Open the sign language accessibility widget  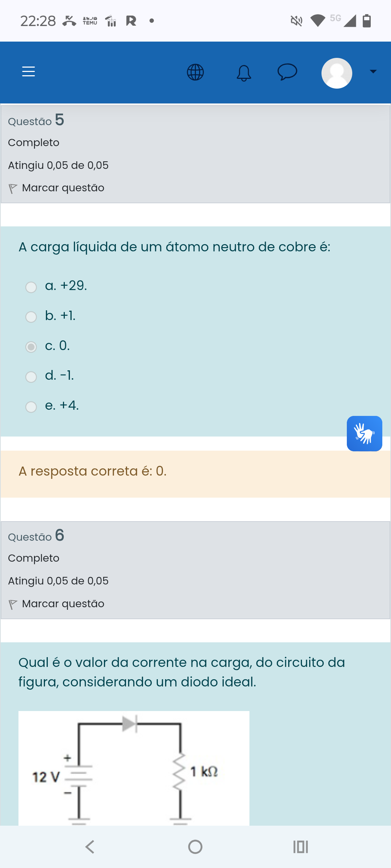point(364,433)
